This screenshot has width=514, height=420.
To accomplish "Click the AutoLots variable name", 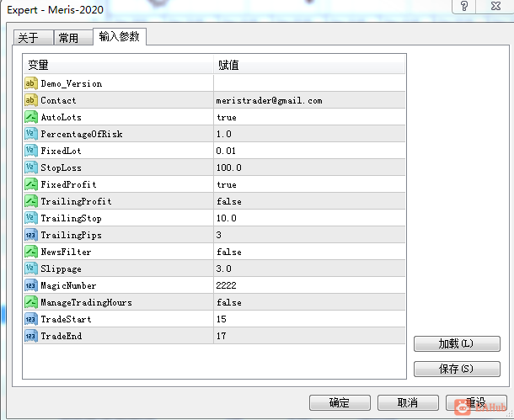I will [x=61, y=117].
